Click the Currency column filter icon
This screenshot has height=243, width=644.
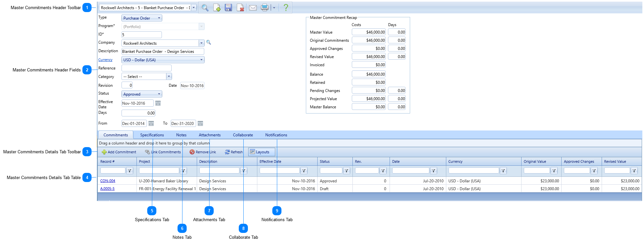(x=503, y=171)
